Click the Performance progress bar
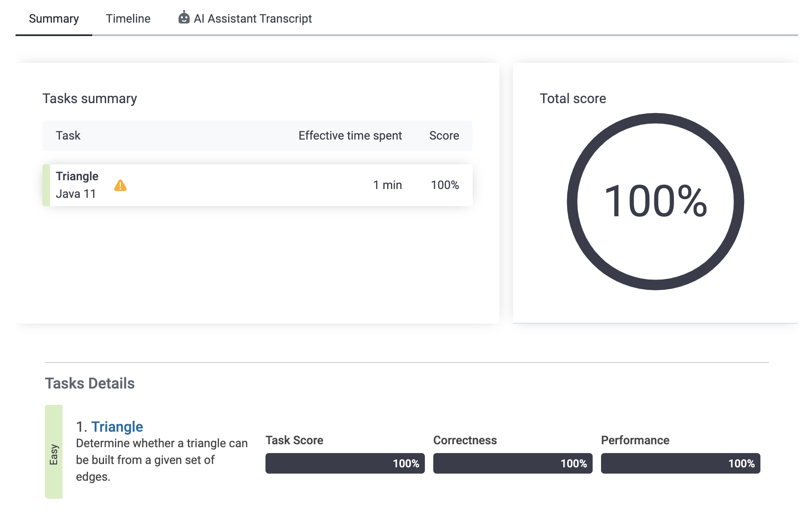Screen dimensions: 812x513 tap(680, 463)
